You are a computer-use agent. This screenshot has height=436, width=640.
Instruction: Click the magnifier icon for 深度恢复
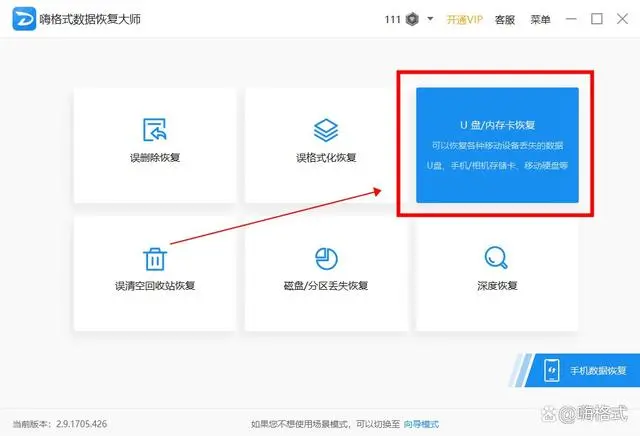pyautogui.click(x=496, y=257)
